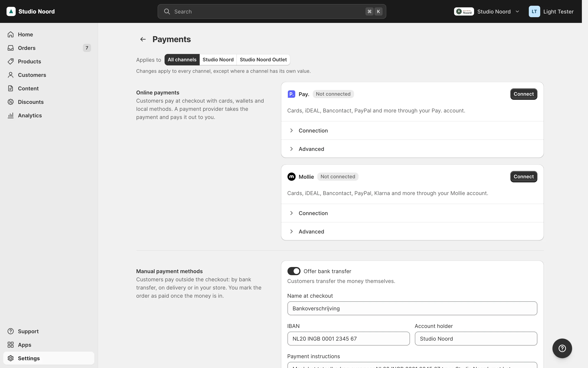Select the All channels tab
588x368 pixels.
coord(182,60)
